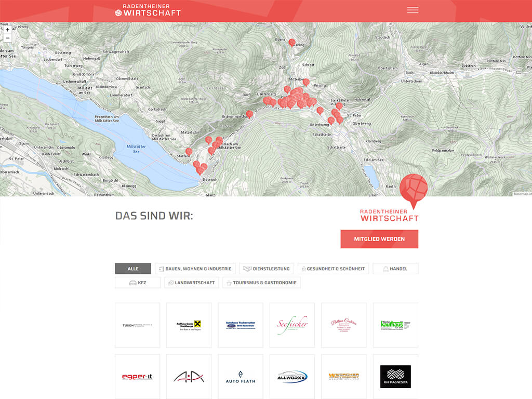
Task: Open the Auto Flath member tile
Action: 241,377
